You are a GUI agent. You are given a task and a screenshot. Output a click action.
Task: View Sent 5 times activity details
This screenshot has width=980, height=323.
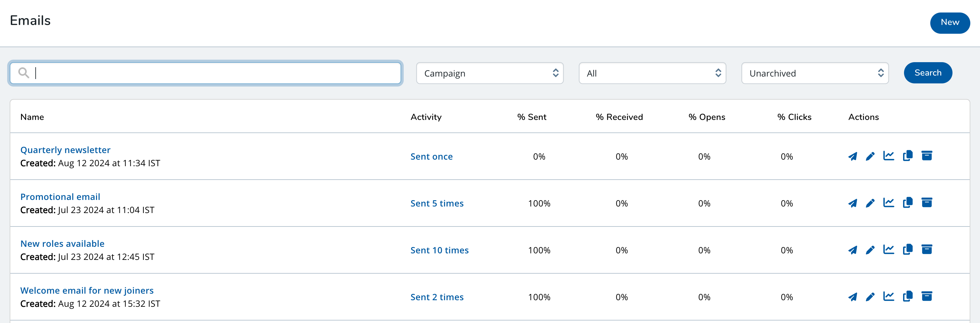437,204
